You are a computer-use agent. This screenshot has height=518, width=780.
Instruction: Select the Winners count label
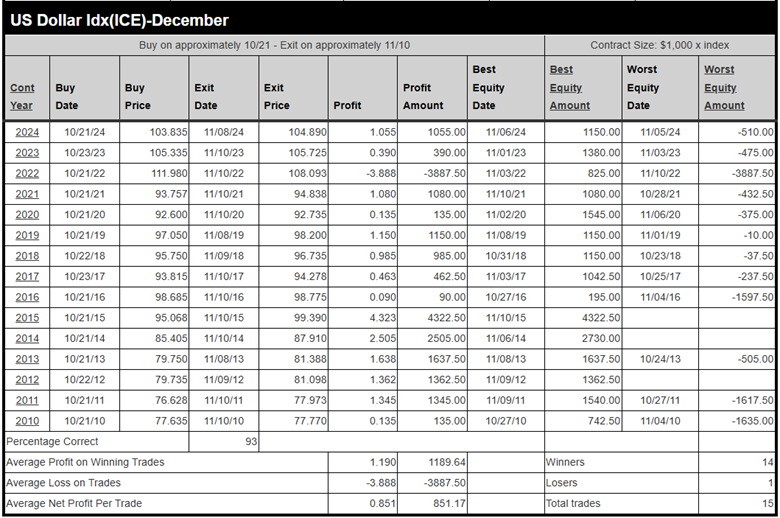point(565,462)
